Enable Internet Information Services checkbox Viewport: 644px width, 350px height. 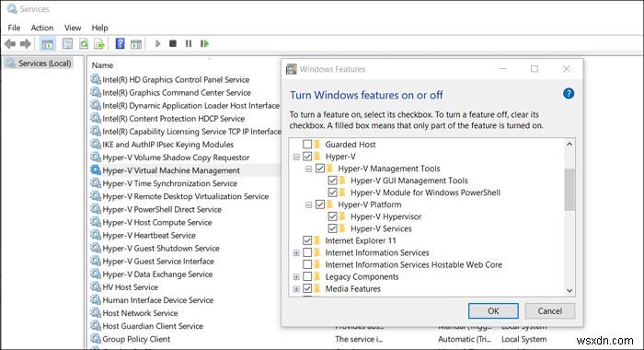307,252
